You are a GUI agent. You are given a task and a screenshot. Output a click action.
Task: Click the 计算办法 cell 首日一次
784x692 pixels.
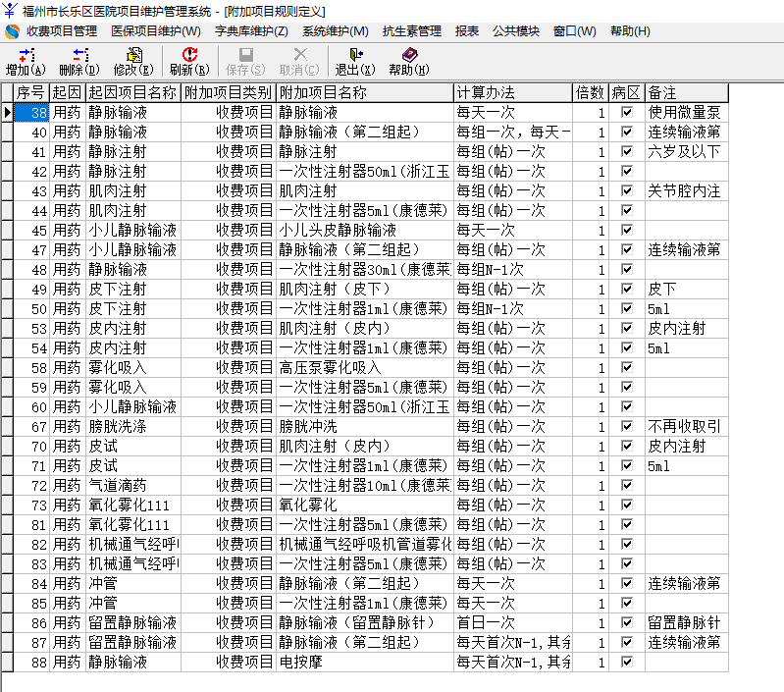[x=512, y=622]
